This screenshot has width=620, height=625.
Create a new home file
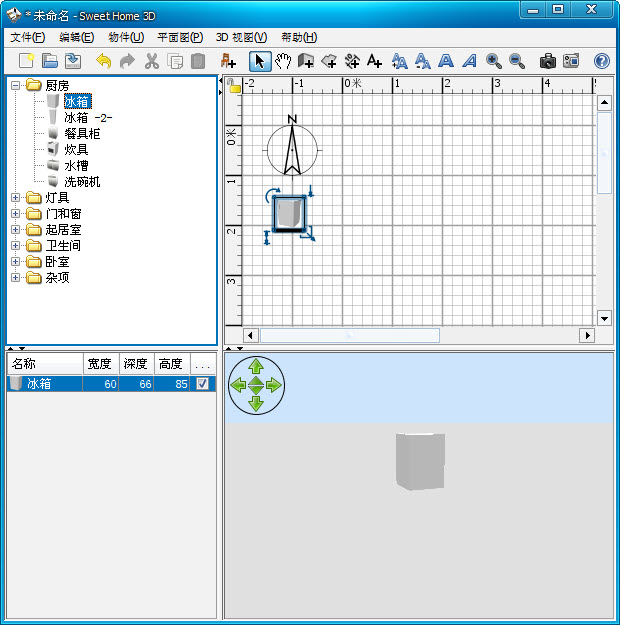tap(27, 61)
